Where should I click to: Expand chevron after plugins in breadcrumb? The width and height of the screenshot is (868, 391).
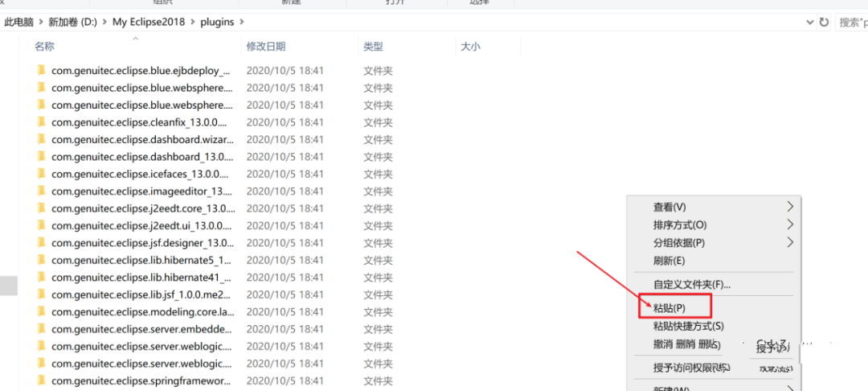241,23
